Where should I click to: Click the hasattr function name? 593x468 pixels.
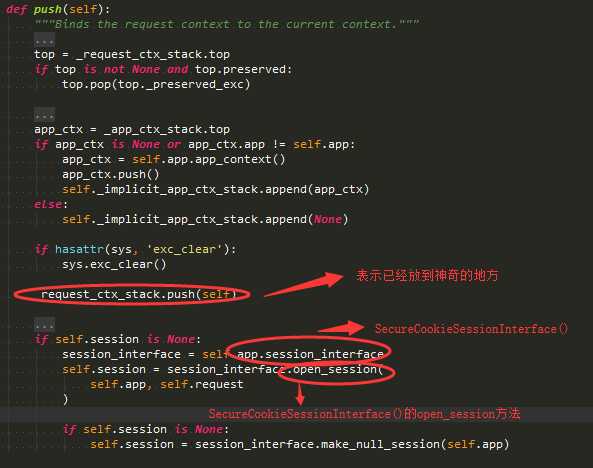click(79, 249)
